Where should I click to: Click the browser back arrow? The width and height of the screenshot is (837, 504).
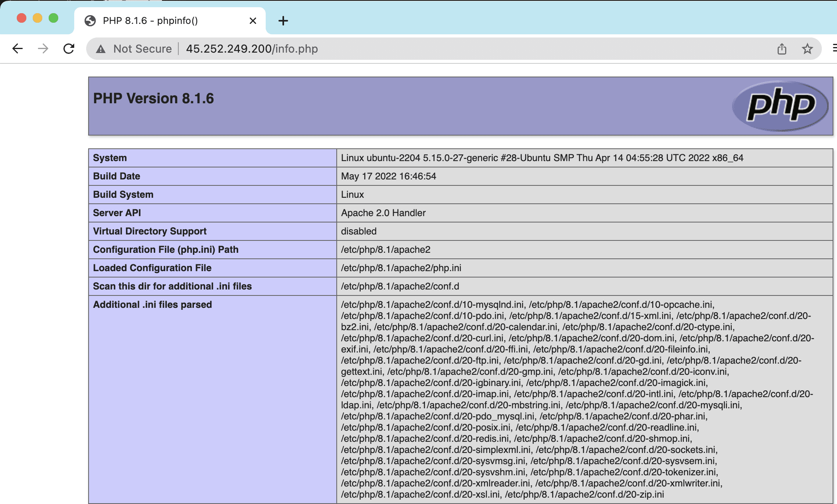click(18, 49)
